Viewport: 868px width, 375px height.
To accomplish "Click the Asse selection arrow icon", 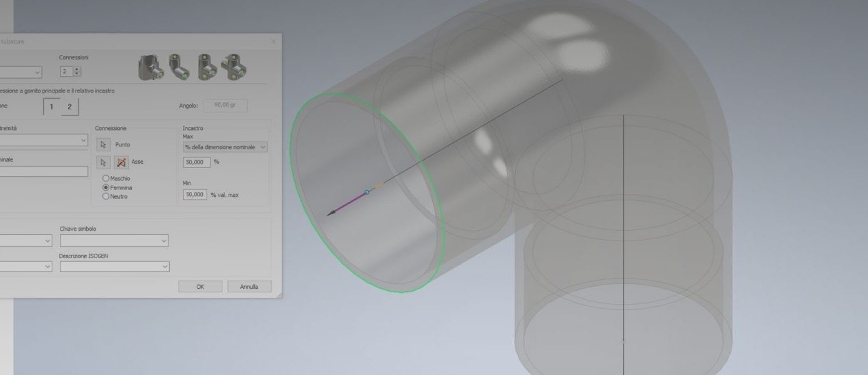I will pyautogui.click(x=104, y=162).
